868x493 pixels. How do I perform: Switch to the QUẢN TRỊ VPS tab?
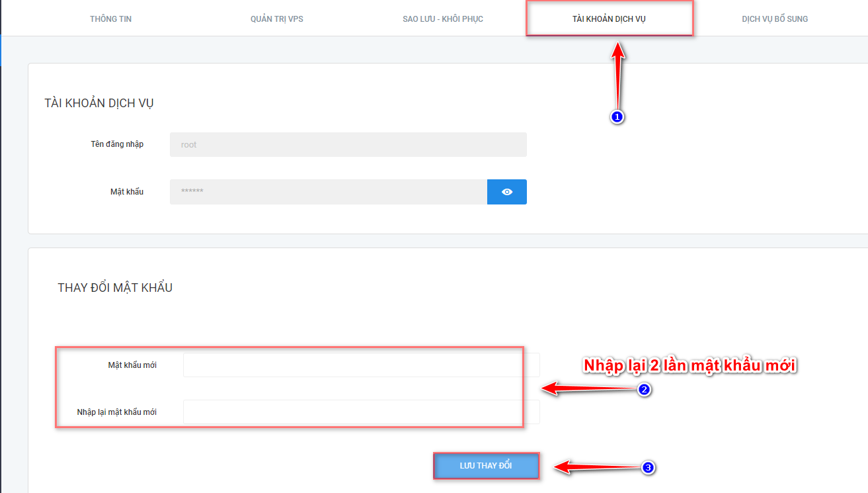(x=276, y=19)
